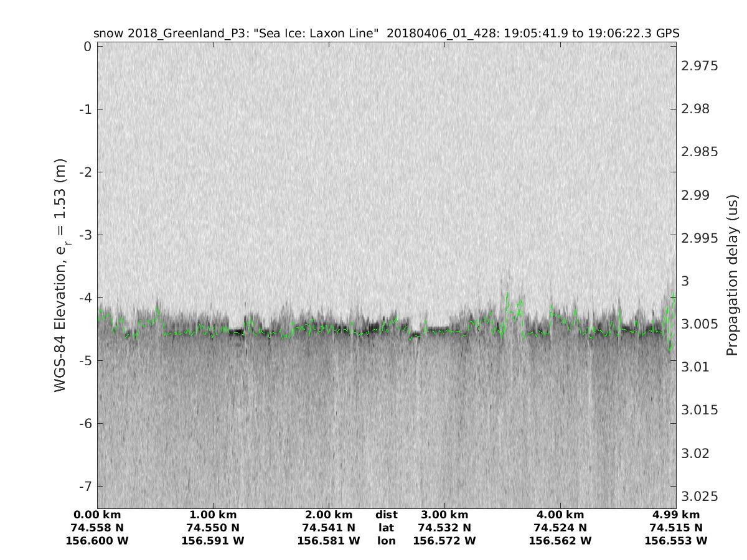Click the -7 elevation tick label
Screen dimensions: 747x560
(84, 486)
